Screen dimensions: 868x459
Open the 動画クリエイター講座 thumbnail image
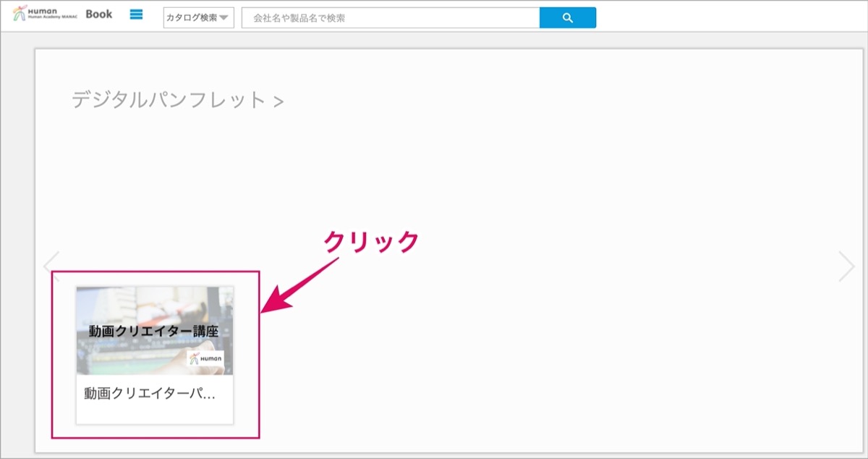(x=155, y=330)
